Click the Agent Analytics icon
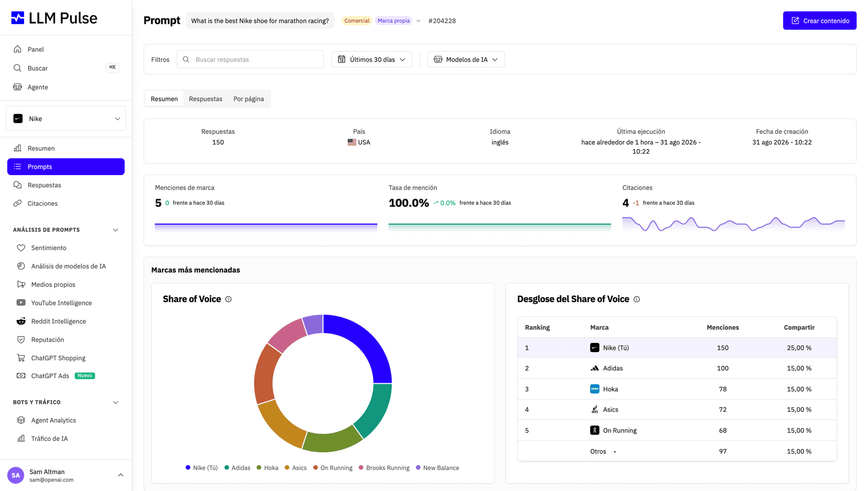Viewport: 868px width, 491px height. 21,420
